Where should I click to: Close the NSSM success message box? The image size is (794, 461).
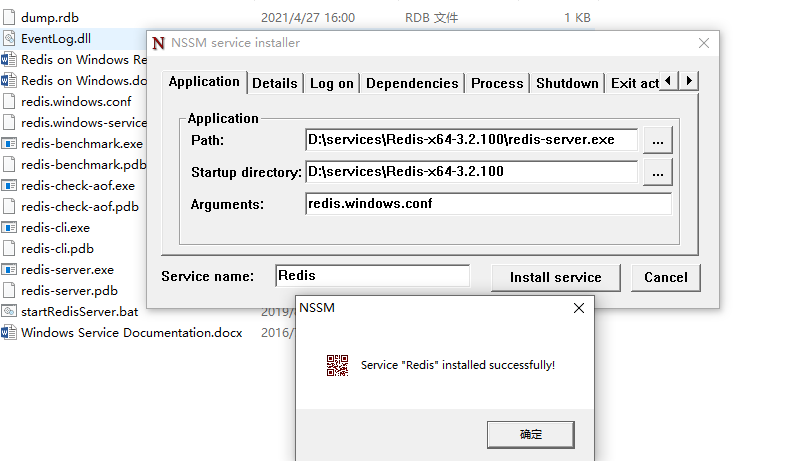click(579, 308)
